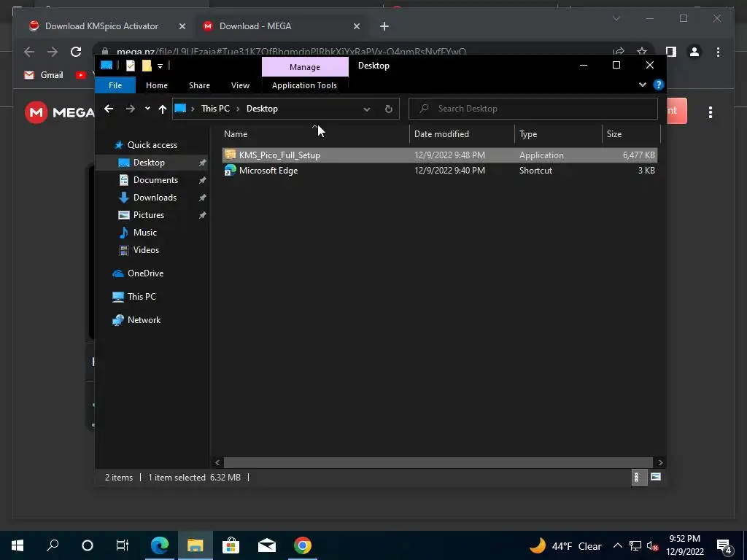
Task: Click the Manage contextual tab
Action: point(305,67)
